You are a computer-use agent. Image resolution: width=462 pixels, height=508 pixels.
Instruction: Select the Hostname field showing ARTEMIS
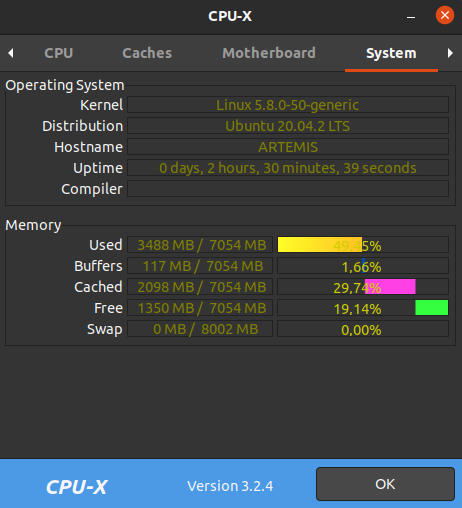pos(288,147)
